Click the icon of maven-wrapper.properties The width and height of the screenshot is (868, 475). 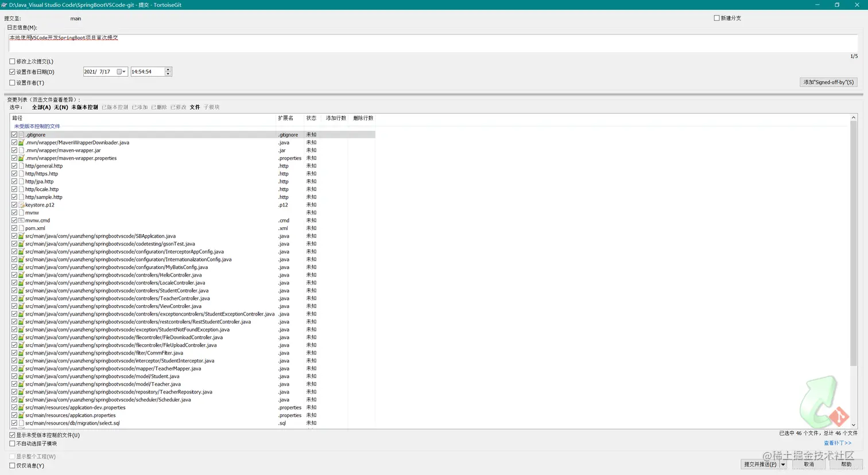pyautogui.click(x=21, y=158)
